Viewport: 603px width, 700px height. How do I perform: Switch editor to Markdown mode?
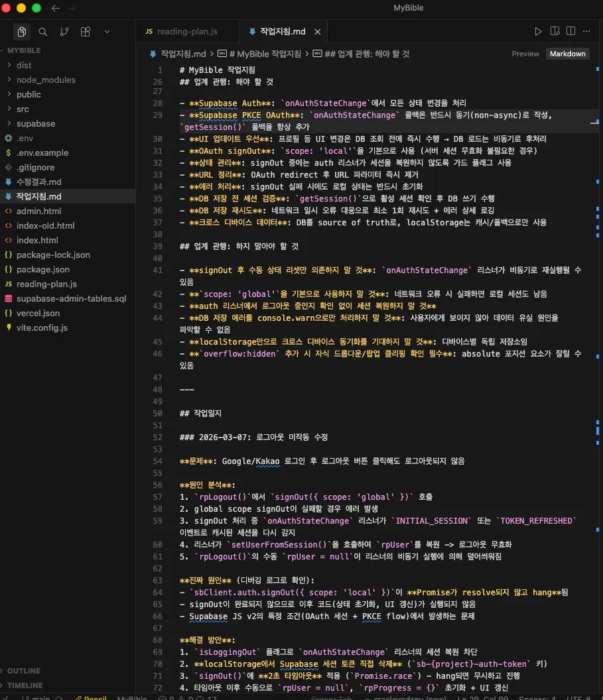pyautogui.click(x=567, y=54)
